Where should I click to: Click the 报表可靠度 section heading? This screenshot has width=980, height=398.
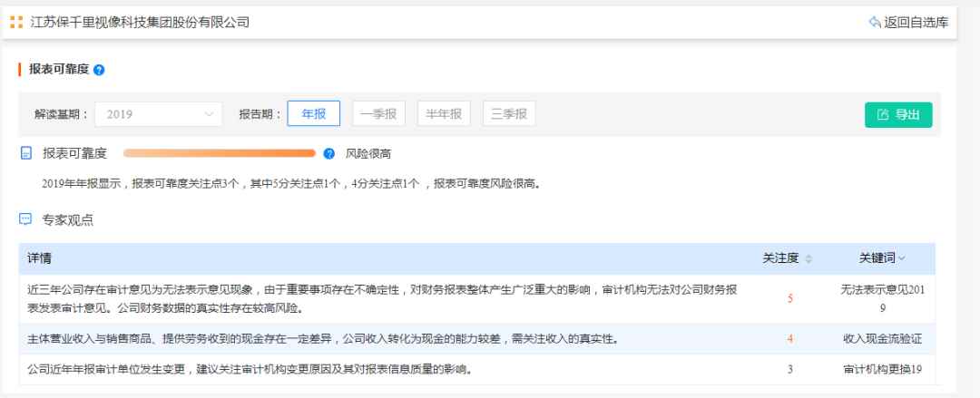[59, 69]
